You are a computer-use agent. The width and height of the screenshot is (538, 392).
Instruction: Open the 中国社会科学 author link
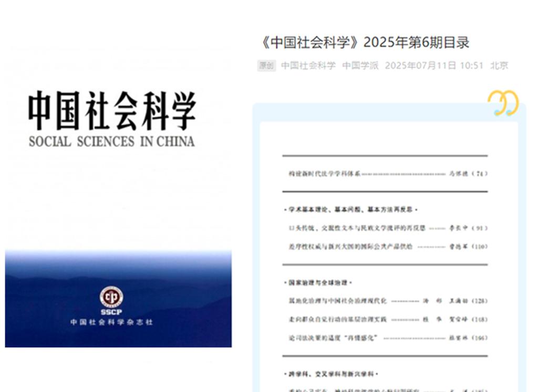click(308, 66)
